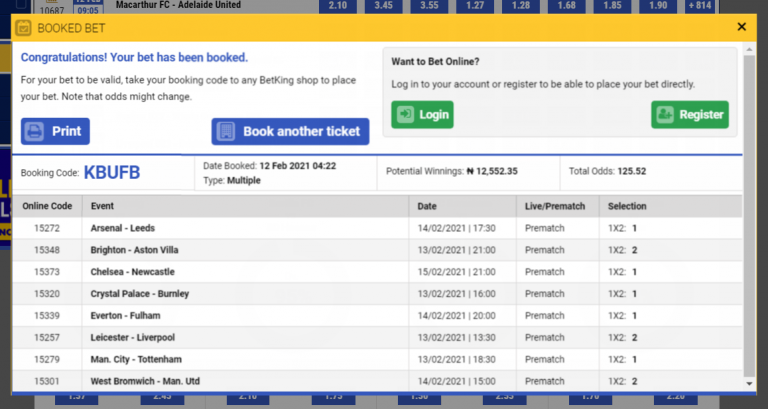Click online code 15257
Viewport: 768px width, 409px height.
point(47,337)
